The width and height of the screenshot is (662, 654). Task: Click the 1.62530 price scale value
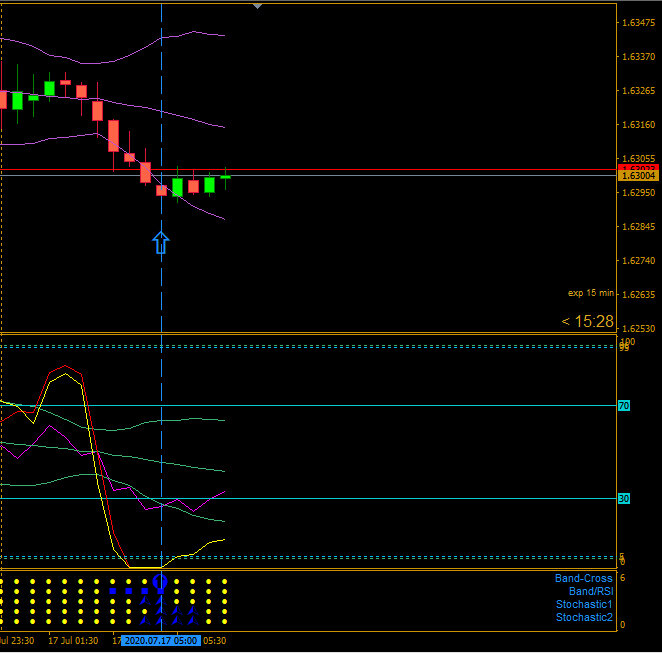pyautogui.click(x=638, y=328)
